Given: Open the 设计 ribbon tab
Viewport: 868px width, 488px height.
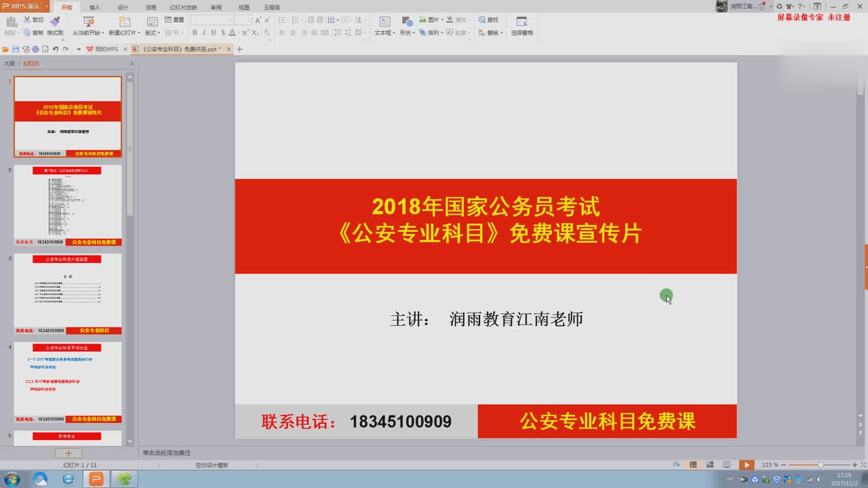Looking at the screenshot, I should [123, 7].
